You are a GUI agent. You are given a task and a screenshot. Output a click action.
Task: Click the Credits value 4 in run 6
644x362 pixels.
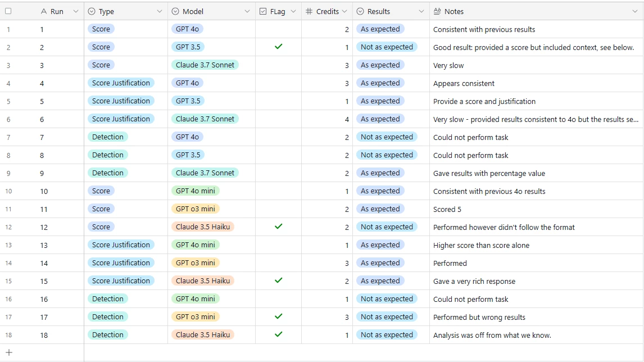[347, 119]
